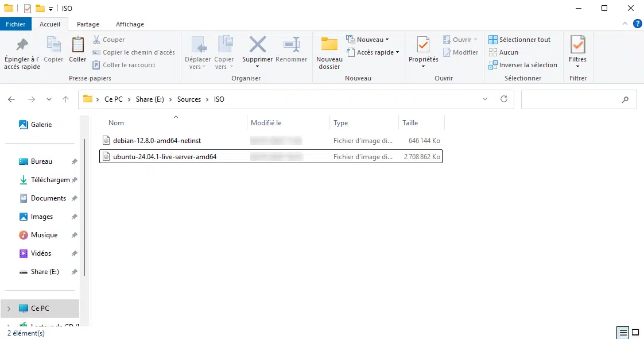Click Coller le raccourci
This screenshot has height=339, width=644.
pyautogui.click(x=123, y=65)
